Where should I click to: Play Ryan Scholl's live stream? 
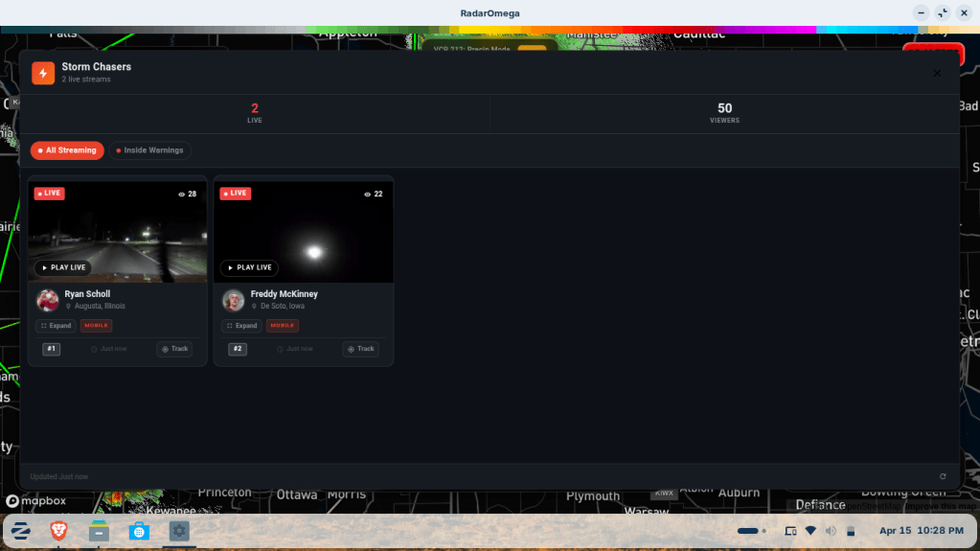[63, 268]
